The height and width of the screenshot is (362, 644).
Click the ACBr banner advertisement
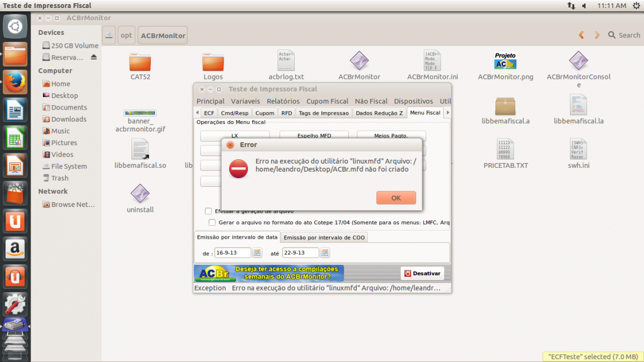pos(269,274)
